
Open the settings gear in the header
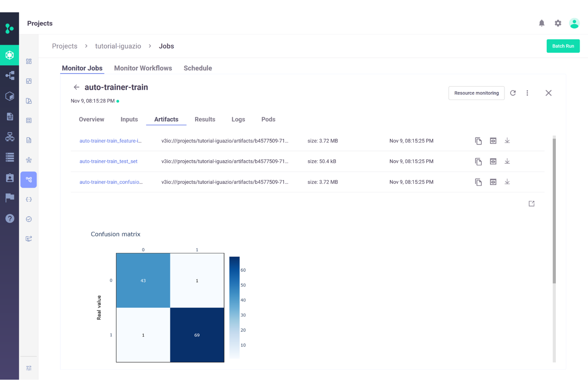[x=558, y=23]
